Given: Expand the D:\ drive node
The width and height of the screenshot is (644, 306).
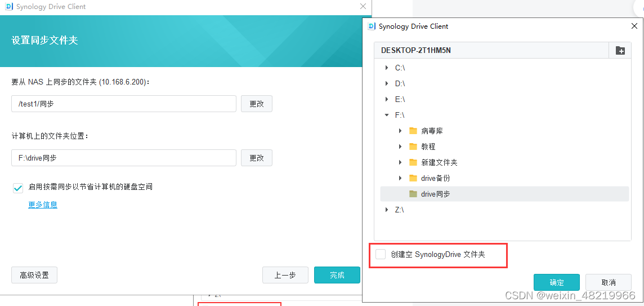Looking at the screenshot, I should click(x=387, y=83).
